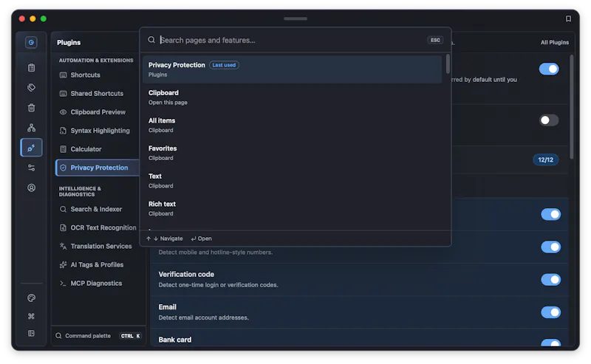The width and height of the screenshot is (591, 364).
Task: Choose Privacy Protection 'Last used' palette result
Action: tap(292, 69)
